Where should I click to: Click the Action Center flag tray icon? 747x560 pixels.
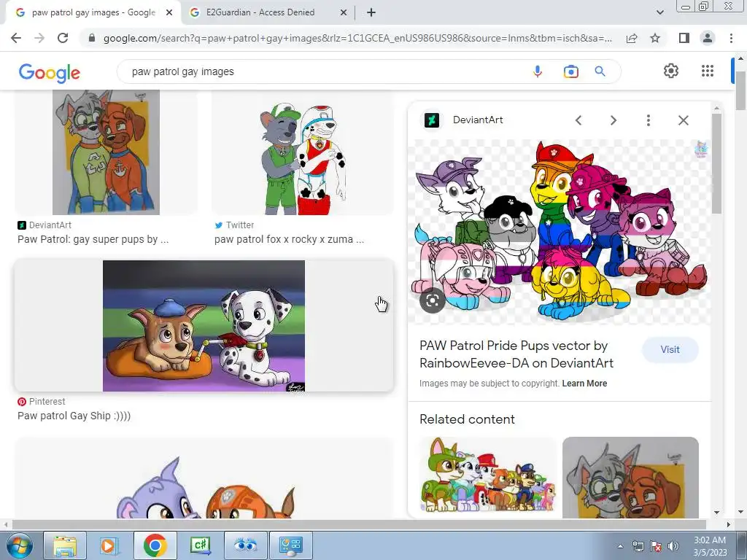click(656, 546)
